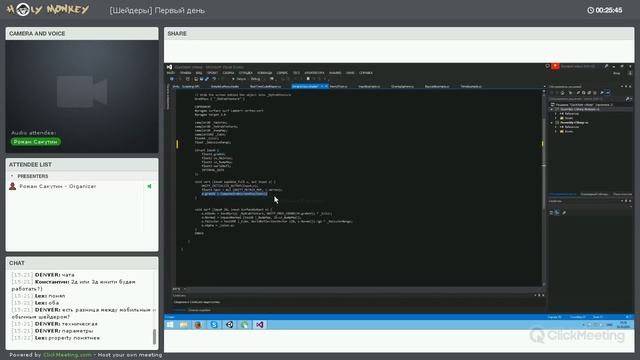Open the ОТЛАДКА menu in Visual Studio
Viewport: 640px width, 360px height.
click(x=245, y=73)
